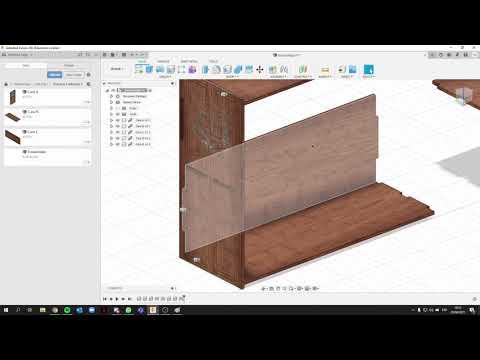Click the Data Panel settings gear
Image resolution: width=480 pixels, height=360 pixels.
[89, 75]
